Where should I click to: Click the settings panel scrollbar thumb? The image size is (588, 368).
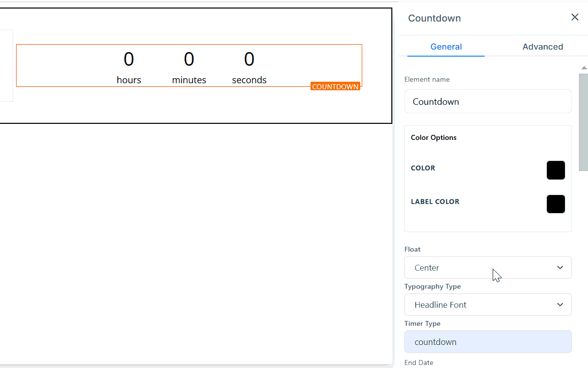coord(583,122)
